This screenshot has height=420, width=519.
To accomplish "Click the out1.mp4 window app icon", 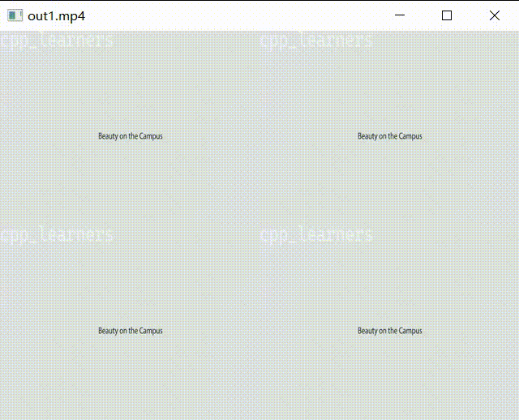I will [x=15, y=15].
